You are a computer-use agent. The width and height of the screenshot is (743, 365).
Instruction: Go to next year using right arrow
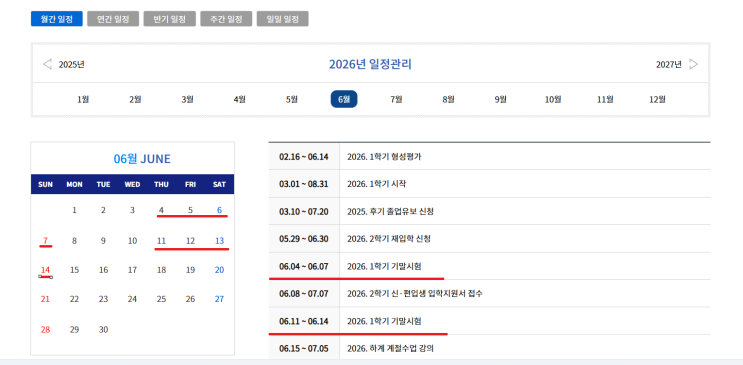point(693,64)
